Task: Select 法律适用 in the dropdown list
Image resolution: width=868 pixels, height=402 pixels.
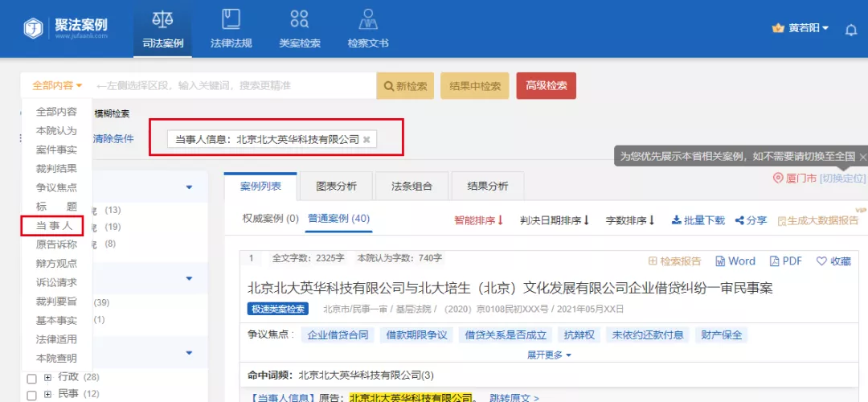Action: 56,338
